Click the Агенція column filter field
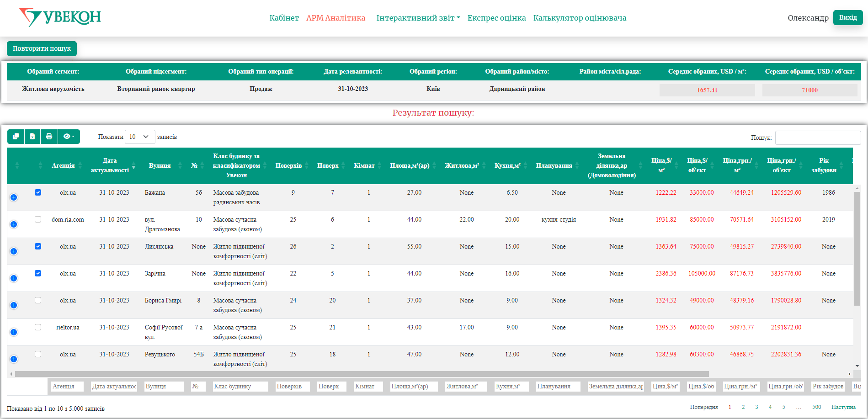Viewport: 868px width, 419px height. 68,386
